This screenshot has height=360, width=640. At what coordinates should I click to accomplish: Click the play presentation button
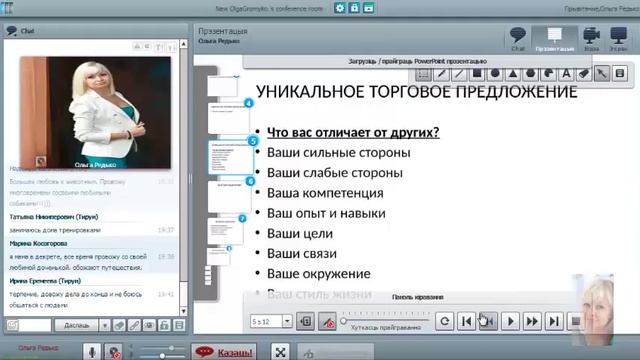[x=510, y=322]
